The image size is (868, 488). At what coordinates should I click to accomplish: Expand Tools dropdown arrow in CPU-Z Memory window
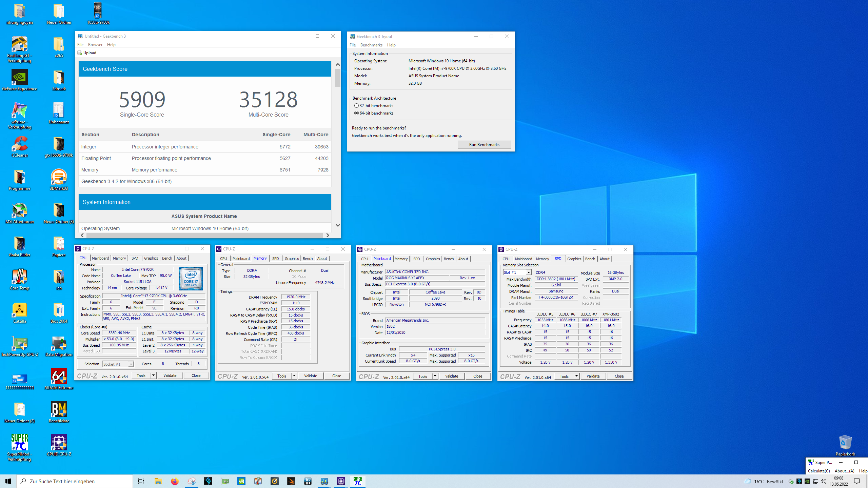point(294,376)
